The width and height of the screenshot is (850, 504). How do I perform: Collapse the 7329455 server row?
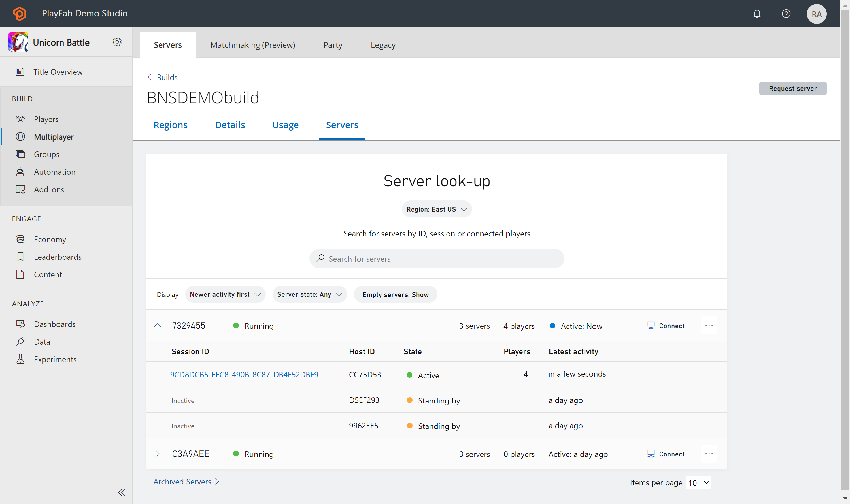158,326
